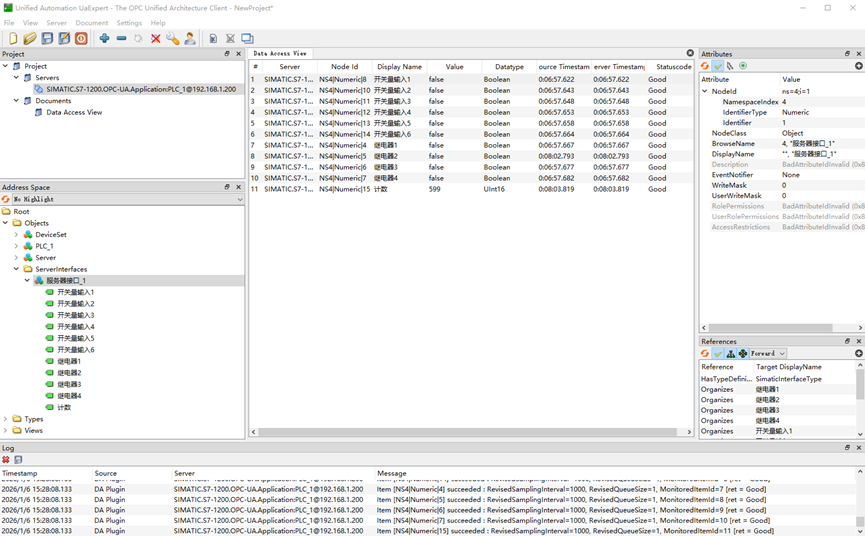This screenshot has height=536, width=865.
Task: Click the greyed Connect server plug icon
Action: [138, 38]
